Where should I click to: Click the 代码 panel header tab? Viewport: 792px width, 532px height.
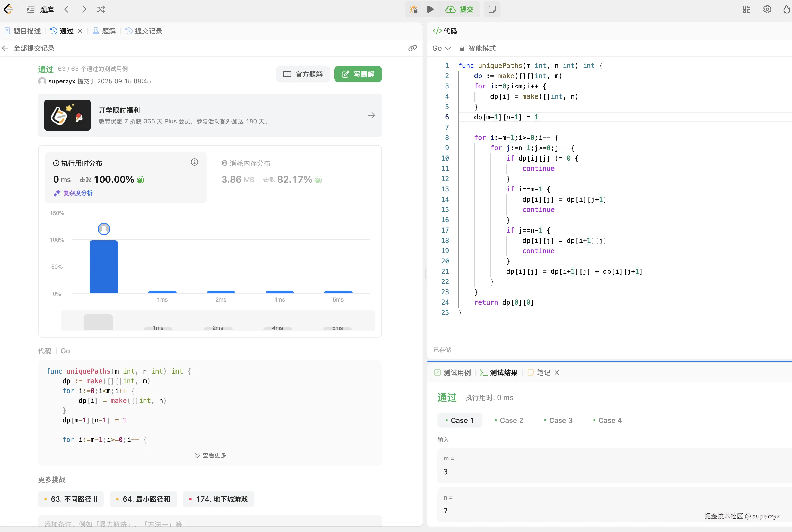tap(445, 31)
